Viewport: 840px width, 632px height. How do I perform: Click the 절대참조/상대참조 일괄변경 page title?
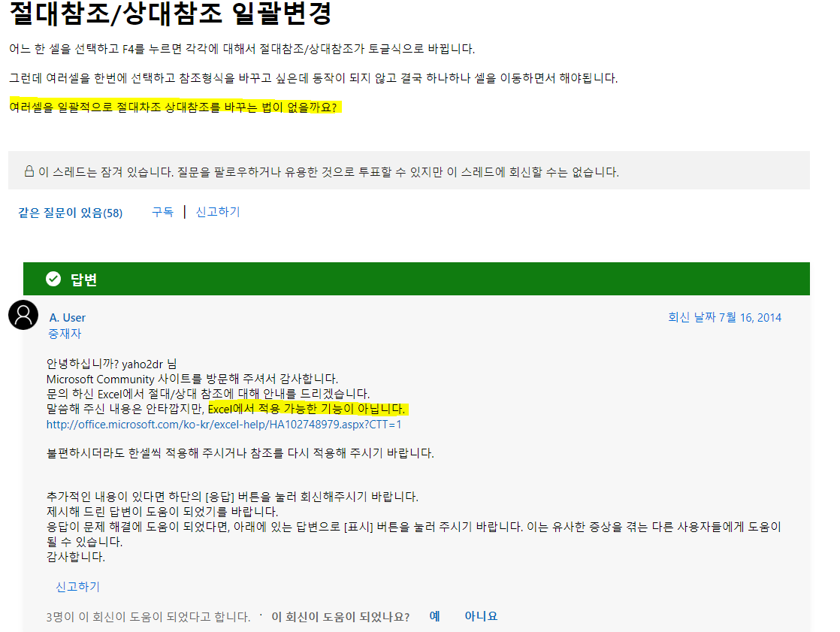coord(171,13)
